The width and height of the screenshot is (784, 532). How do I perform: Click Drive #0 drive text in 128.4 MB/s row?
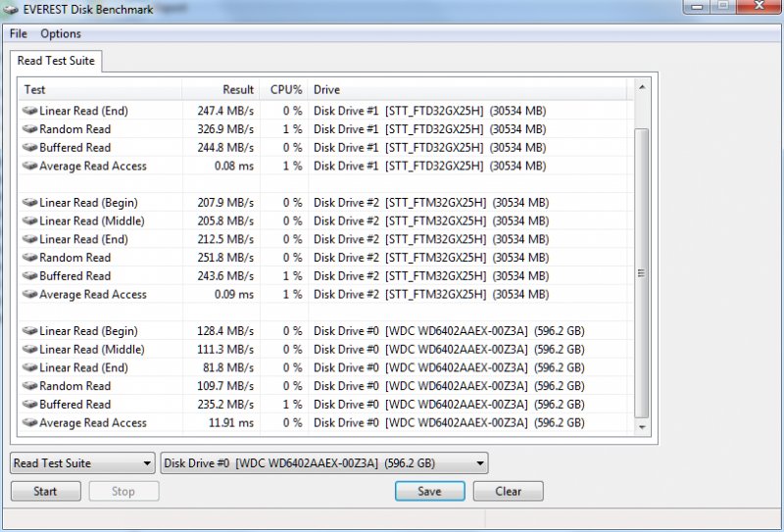click(x=449, y=330)
